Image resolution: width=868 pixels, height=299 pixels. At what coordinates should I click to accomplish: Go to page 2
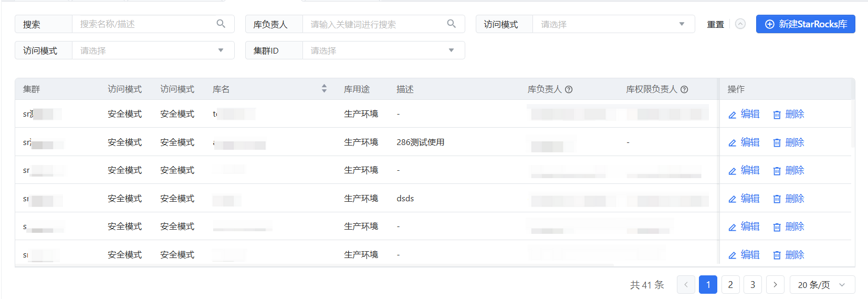tap(730, 285)
